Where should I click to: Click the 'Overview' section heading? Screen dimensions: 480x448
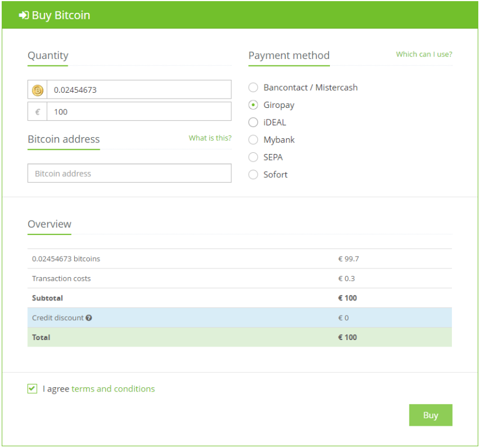(50, 224)
